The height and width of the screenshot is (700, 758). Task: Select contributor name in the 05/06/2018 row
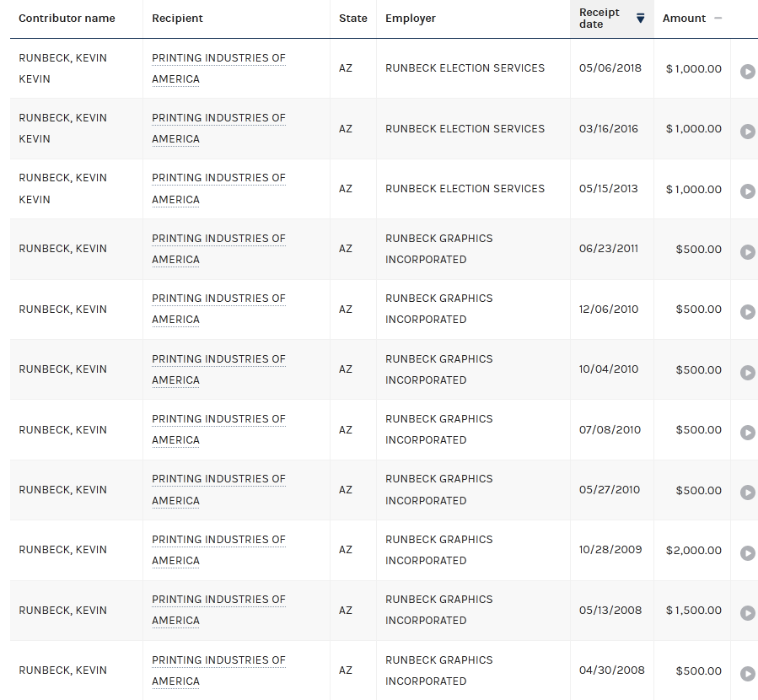tap(63, 68)
